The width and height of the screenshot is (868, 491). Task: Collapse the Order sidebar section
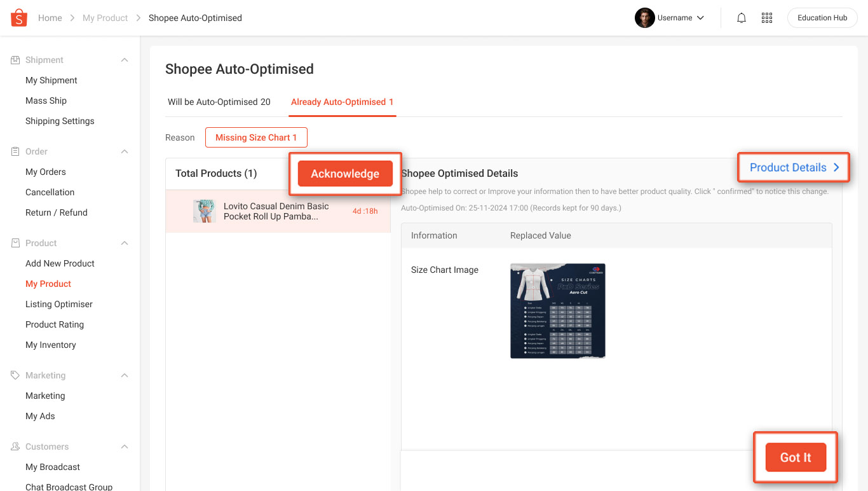125,151
